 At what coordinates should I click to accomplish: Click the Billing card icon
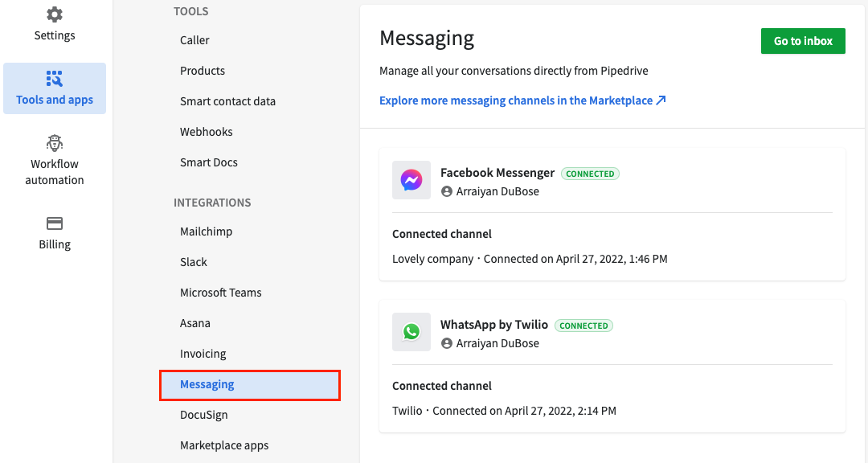point(54,223)
